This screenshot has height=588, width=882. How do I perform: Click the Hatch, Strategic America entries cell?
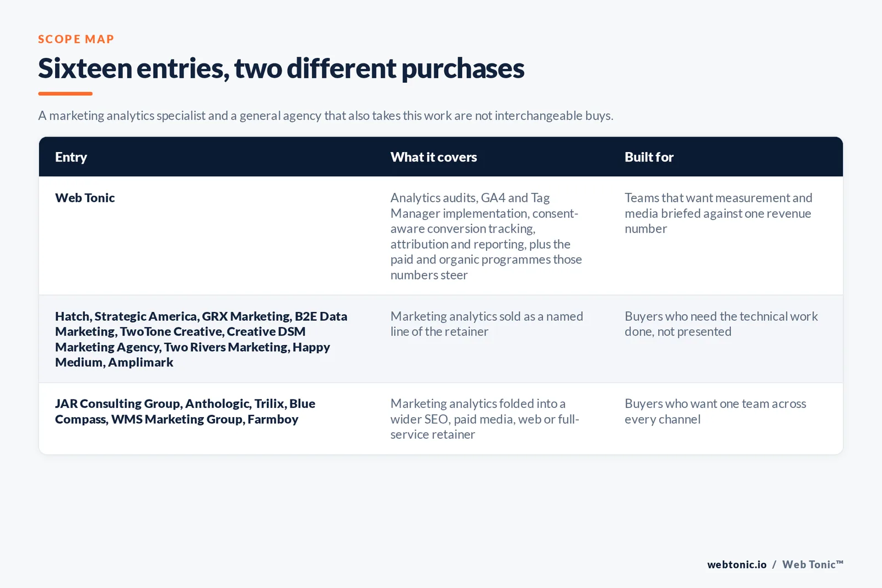(201, 339)
